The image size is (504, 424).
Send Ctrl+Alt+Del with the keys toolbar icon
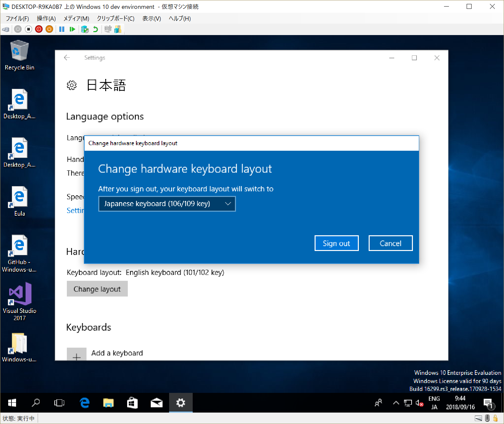click(6, 29)
